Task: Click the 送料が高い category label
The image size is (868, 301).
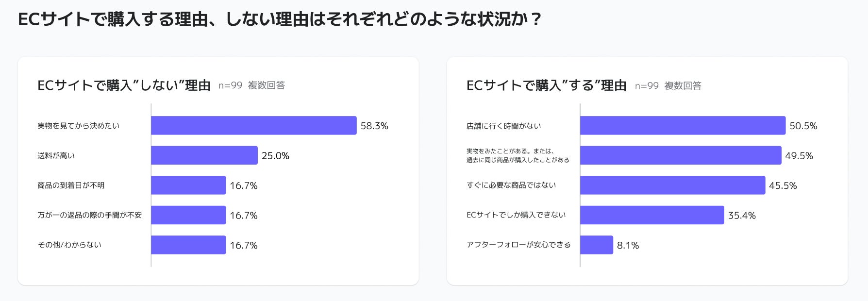Action: pos(56,155)
